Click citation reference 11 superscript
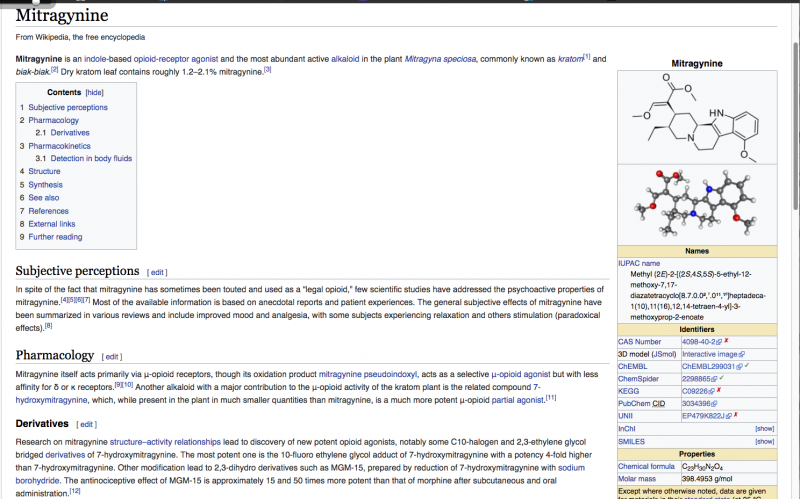 coord(550,397)
